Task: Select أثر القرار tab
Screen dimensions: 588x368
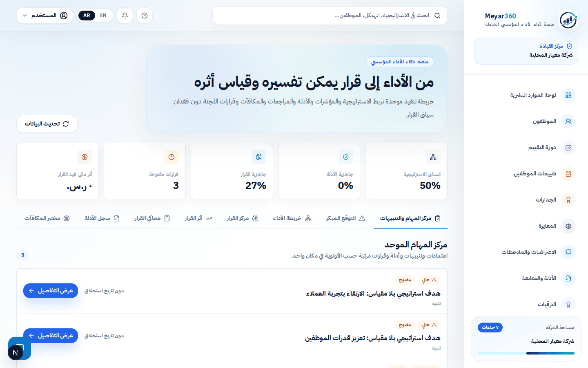Action: [198, 218]
